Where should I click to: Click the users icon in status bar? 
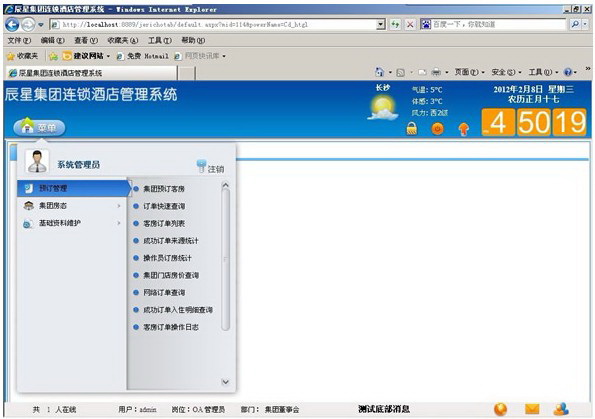561,409
